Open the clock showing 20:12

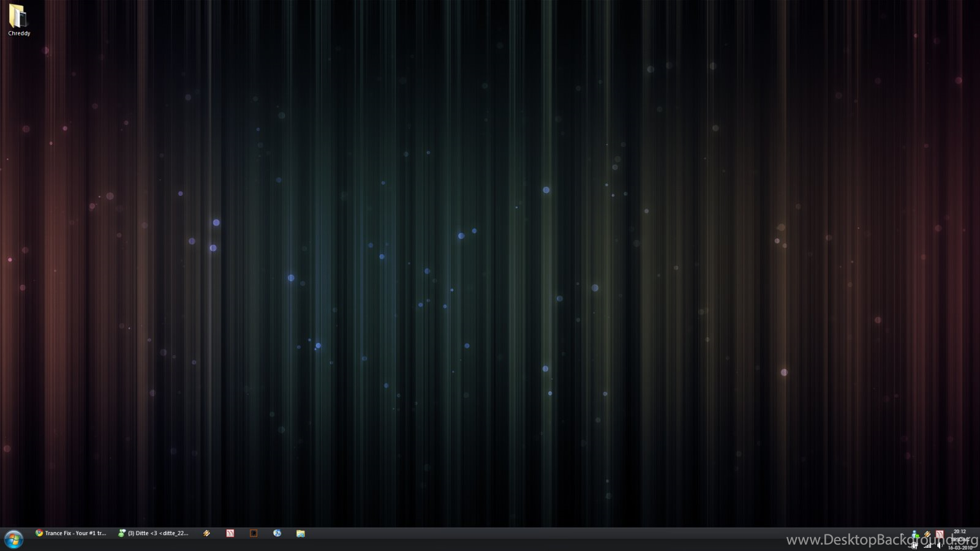960,531
